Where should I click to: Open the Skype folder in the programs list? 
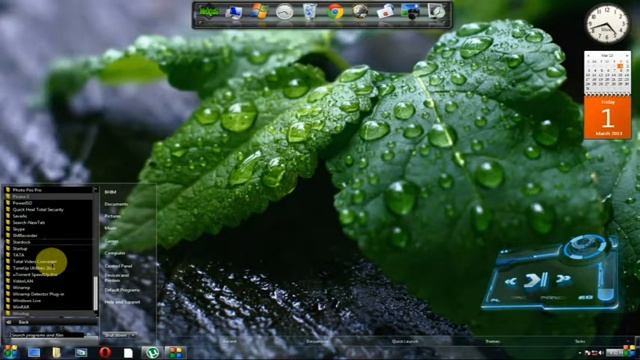(x=19, y=229)
